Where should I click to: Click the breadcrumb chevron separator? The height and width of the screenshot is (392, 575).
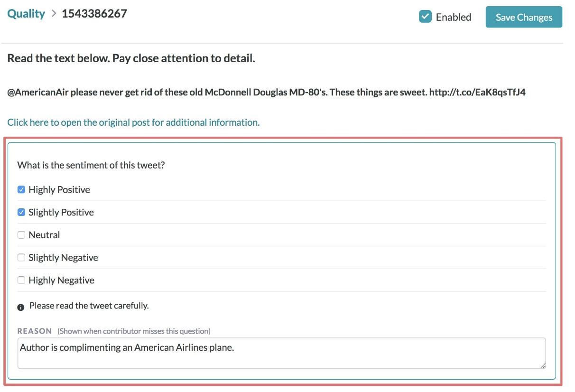tap(54, 14)
